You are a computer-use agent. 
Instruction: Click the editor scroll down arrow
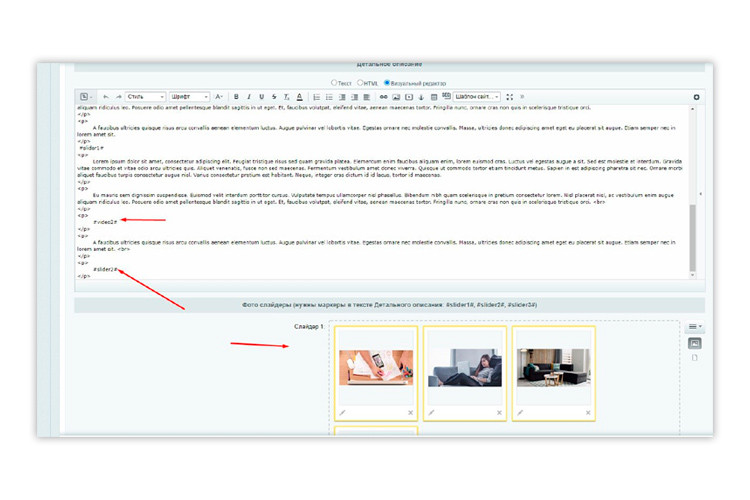(x=693, y=276)
